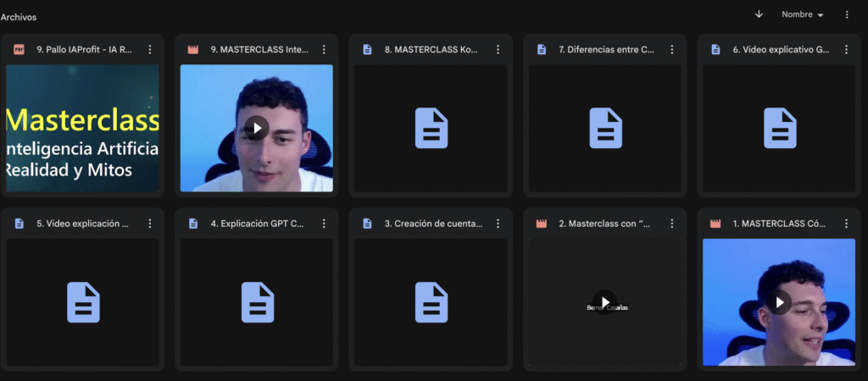868x381 pixels.
Task: Select the 3. Creación de cuenta file title
Action: tap(433, 224)
